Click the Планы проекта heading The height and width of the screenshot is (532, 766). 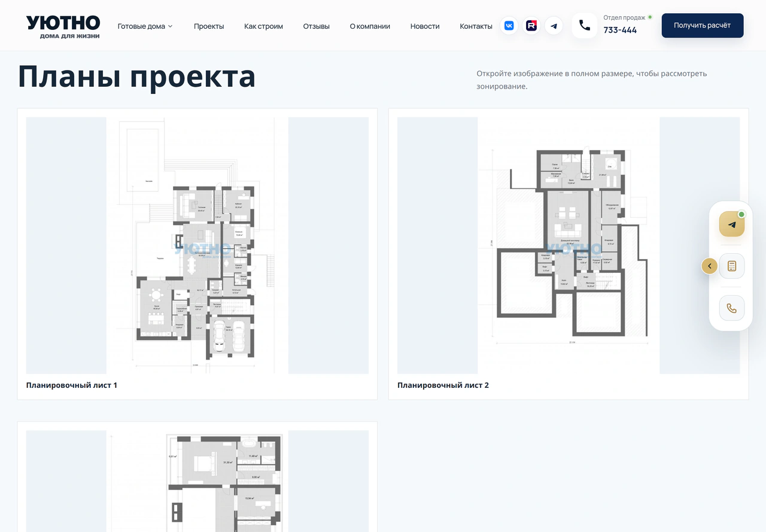point(137,77)
